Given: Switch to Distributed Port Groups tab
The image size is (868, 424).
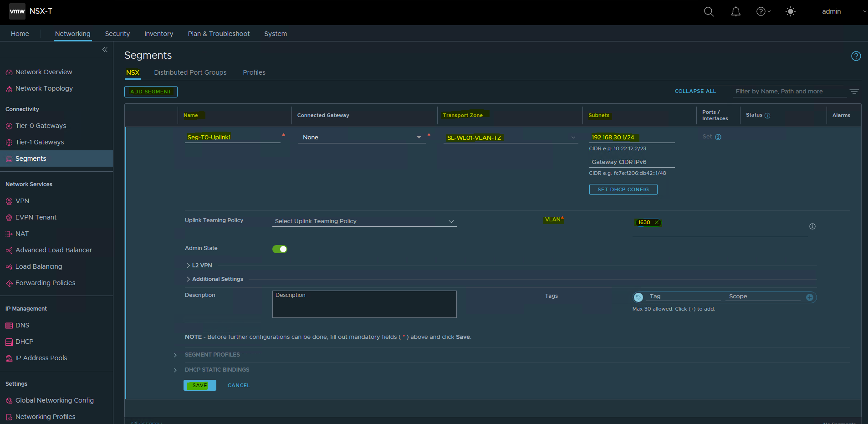Looking at the screenshot, I should point(190,72).
